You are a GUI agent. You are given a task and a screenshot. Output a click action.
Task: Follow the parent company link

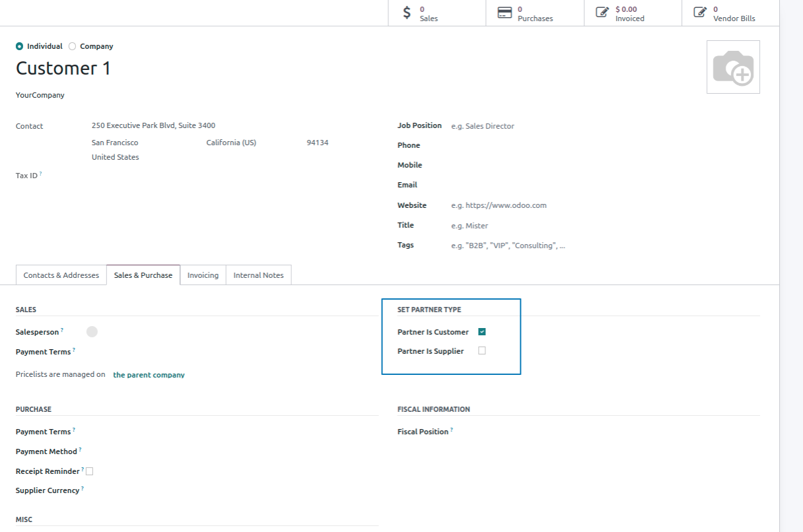149,375
